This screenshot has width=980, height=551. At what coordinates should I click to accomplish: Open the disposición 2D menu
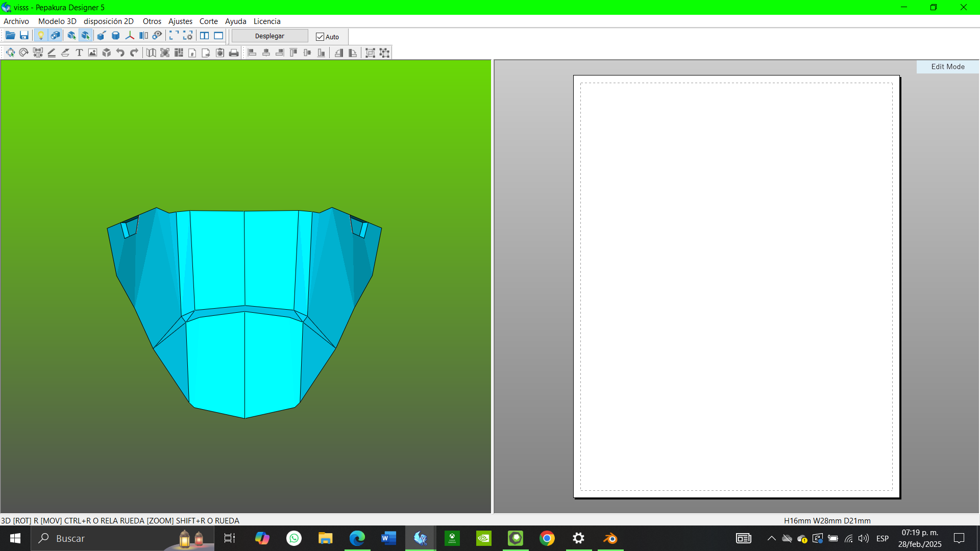(109, 21)
